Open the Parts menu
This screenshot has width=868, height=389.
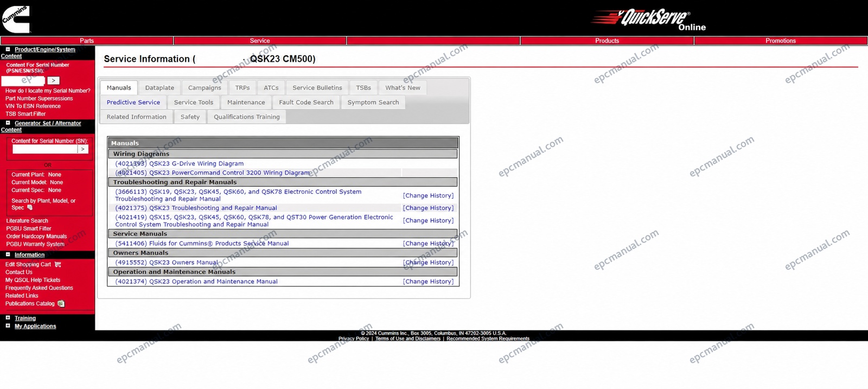[87, 41]
